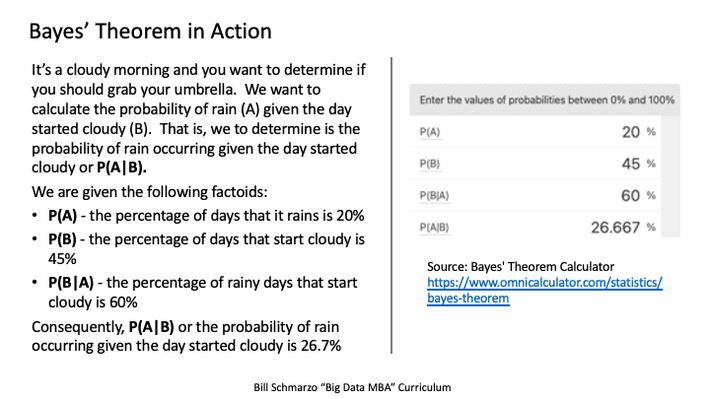Screen dimensions: 710x399
Task: Click the percent unit next to 26.667
Action: pos(651,227)
